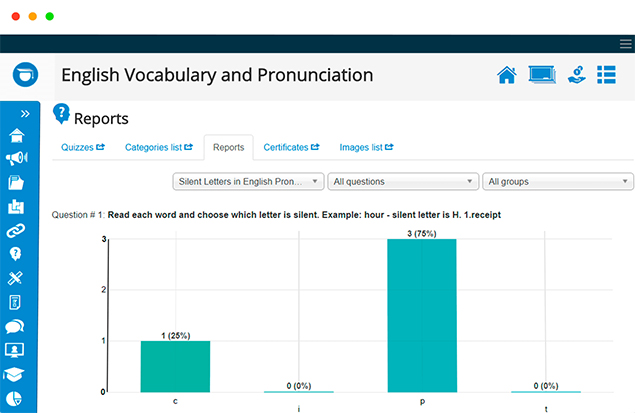Open the chat bubbles icon in the sidebar
The height and width of the screenshot is (413, 635).
pos(15,326)
